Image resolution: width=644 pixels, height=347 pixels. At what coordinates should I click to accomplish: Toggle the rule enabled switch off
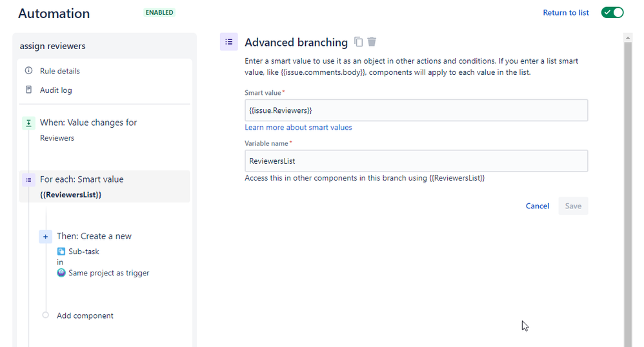[612, 12]
